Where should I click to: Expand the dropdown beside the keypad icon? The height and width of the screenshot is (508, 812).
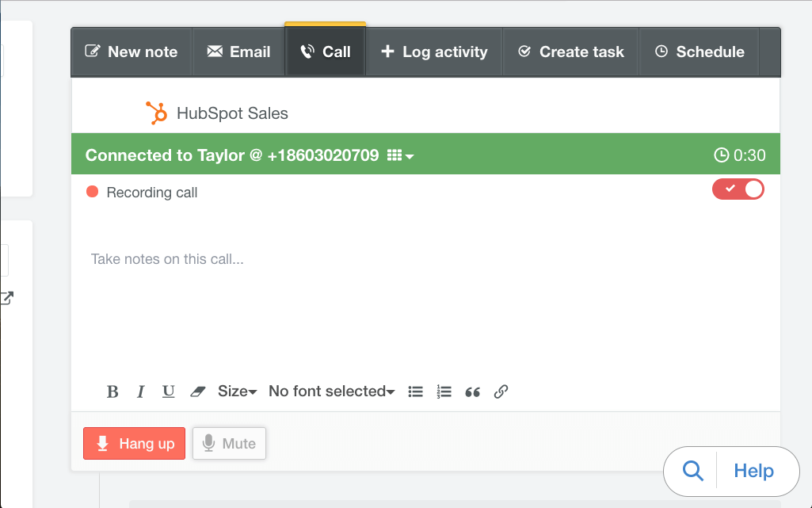pos(407,155)
